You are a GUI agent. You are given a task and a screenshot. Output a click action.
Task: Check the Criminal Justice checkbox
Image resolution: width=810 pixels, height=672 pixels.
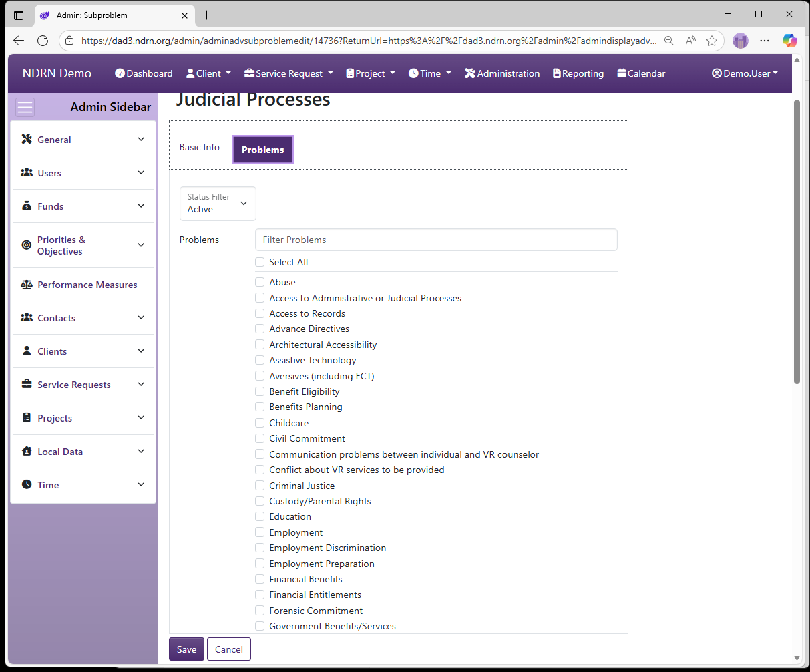[260, 486]
